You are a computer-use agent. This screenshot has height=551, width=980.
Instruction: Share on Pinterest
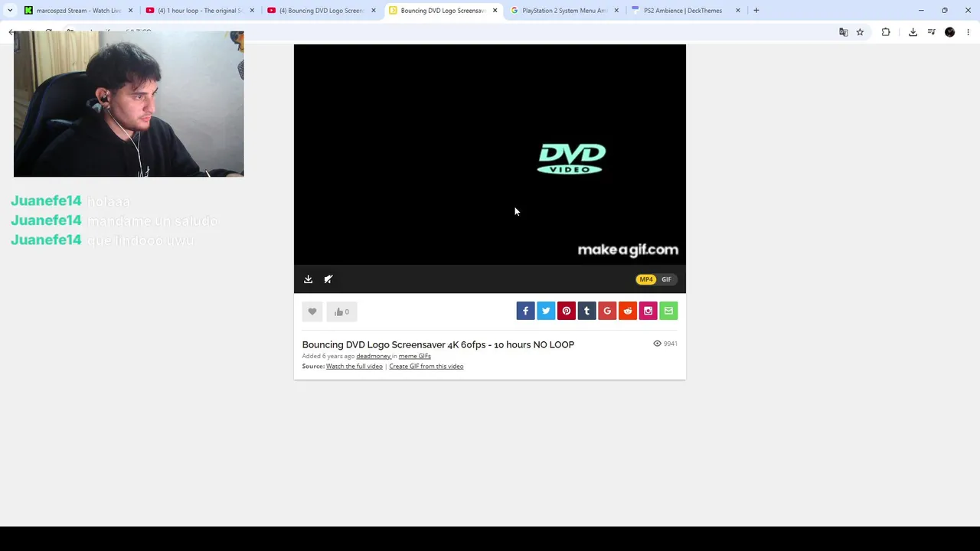coord(567,311)
